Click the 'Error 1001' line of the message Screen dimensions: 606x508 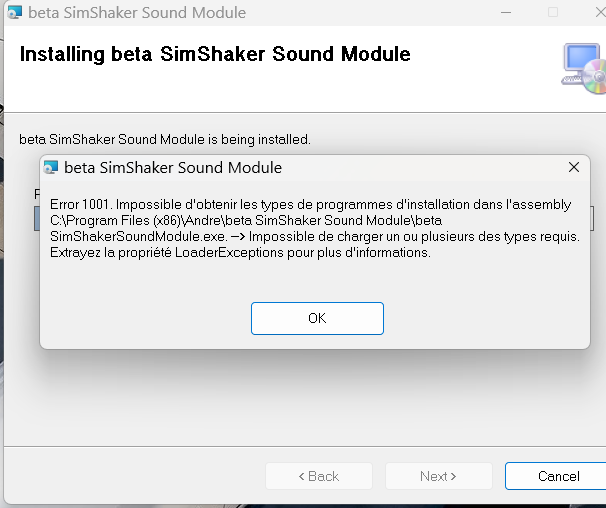pos(310,204)
